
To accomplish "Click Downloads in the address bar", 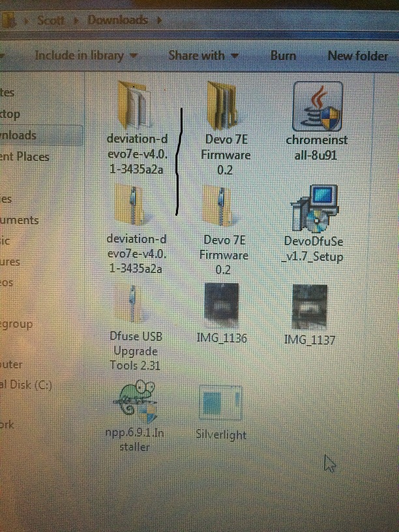I will coord(117,20).
